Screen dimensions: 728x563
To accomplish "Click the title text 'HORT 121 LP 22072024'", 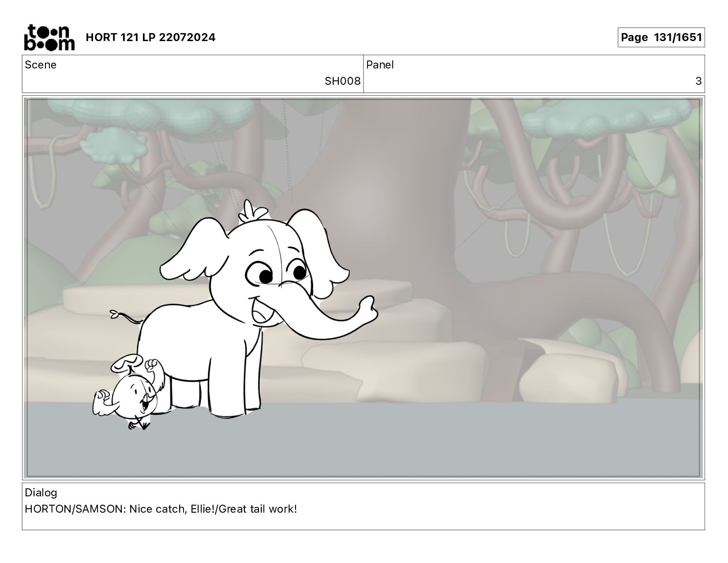I will click(150, 38).
